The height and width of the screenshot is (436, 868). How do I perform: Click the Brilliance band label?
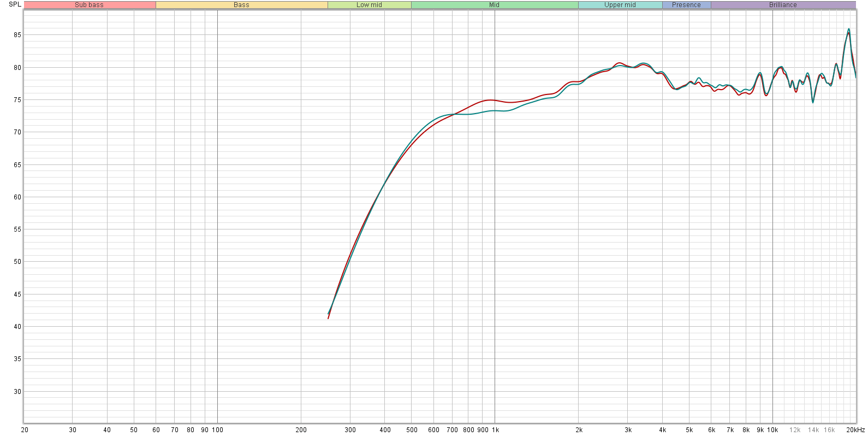point(783,5)
